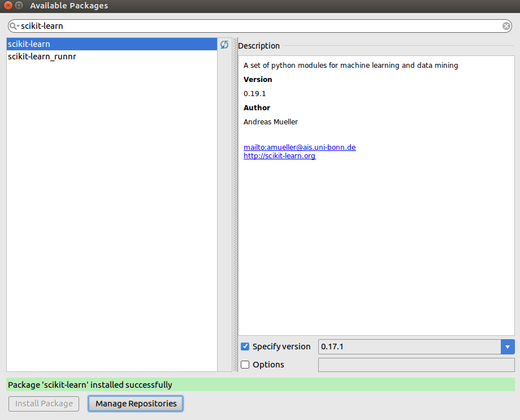
Task: Click the Options text input field
Action: [x=416, y=365]
